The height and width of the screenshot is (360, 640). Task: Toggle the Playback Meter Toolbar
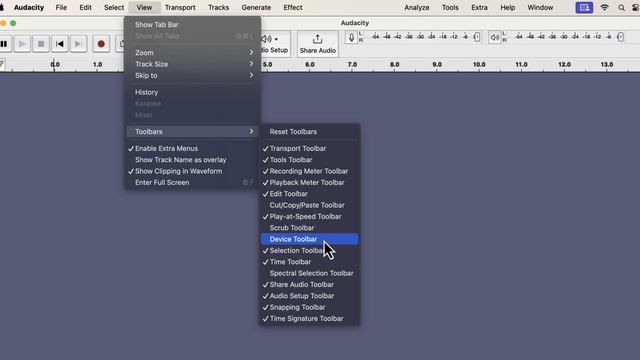[x=309, y=182]
